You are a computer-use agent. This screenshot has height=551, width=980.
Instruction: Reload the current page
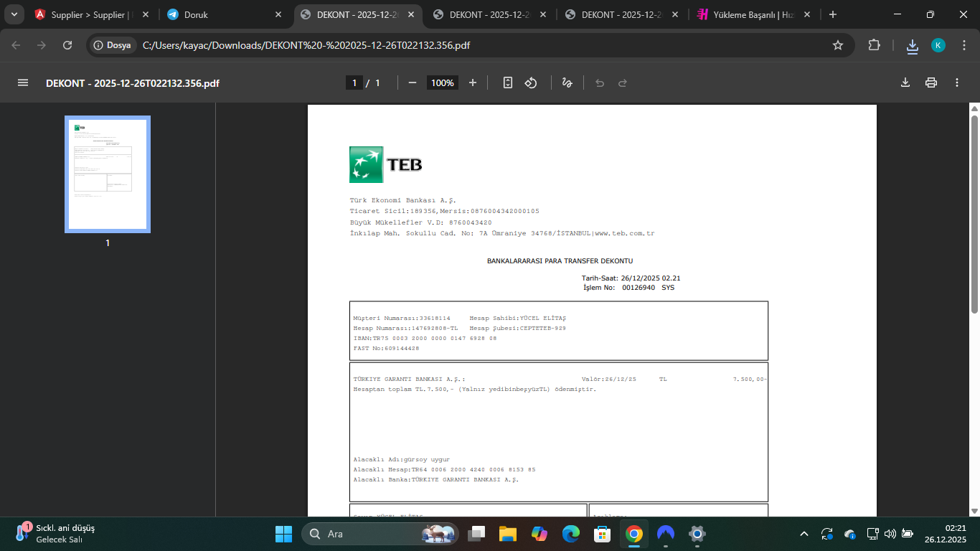(x=67, y=45)
